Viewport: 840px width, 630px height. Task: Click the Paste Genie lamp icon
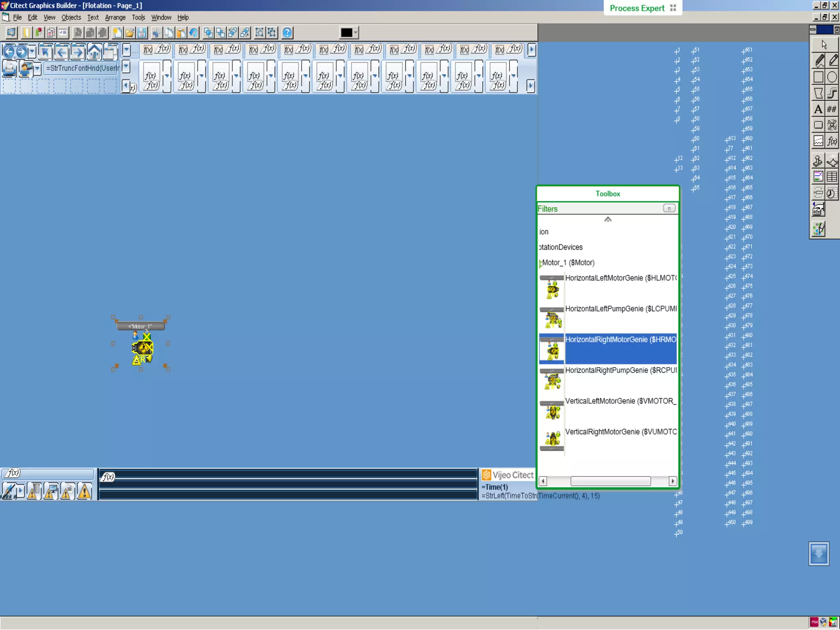point(832,161)
